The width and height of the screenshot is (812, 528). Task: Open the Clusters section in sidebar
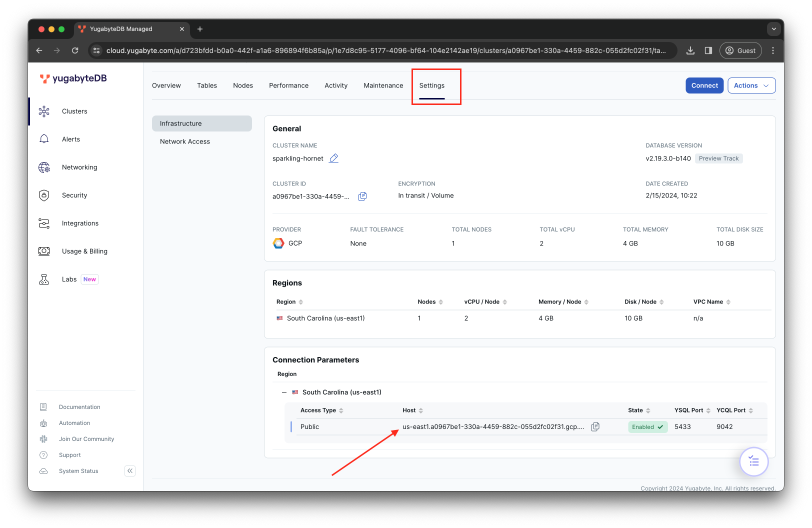pos(74,111)
